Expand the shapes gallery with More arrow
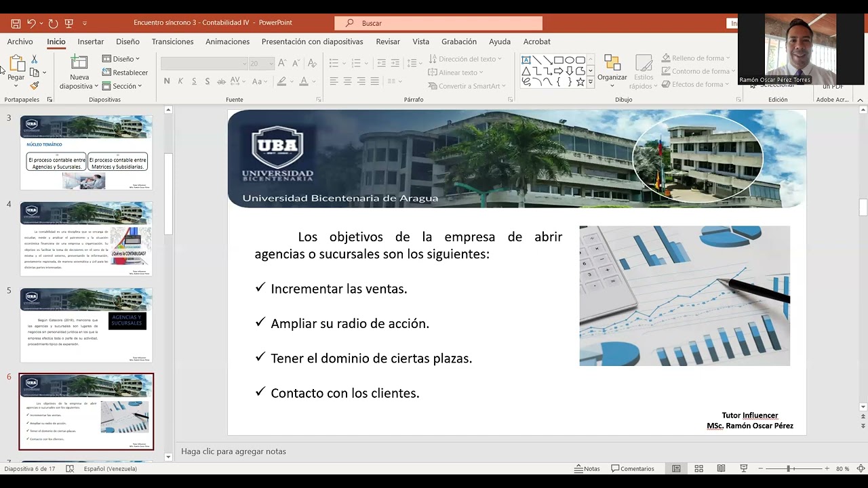Screen dimensions: 868x488 [591, 82]
